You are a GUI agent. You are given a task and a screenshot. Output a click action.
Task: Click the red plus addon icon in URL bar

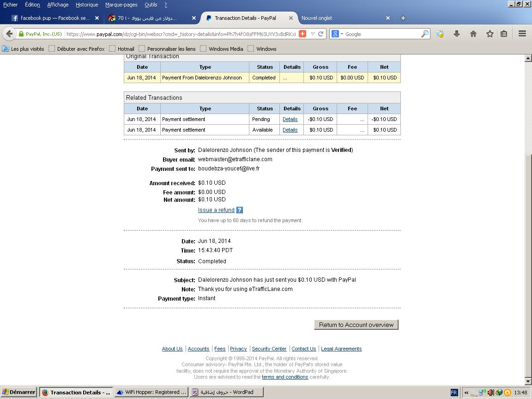click(x=302, y=34)
